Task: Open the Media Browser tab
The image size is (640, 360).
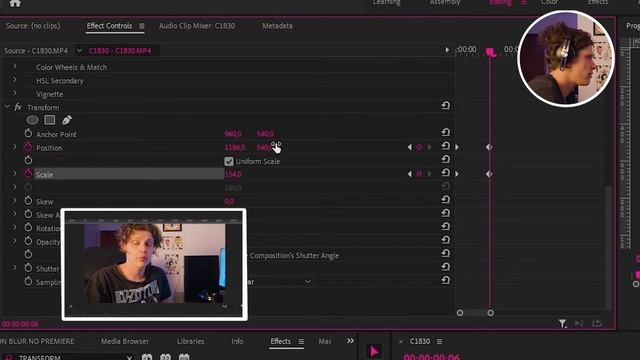Action: [125, 341]
